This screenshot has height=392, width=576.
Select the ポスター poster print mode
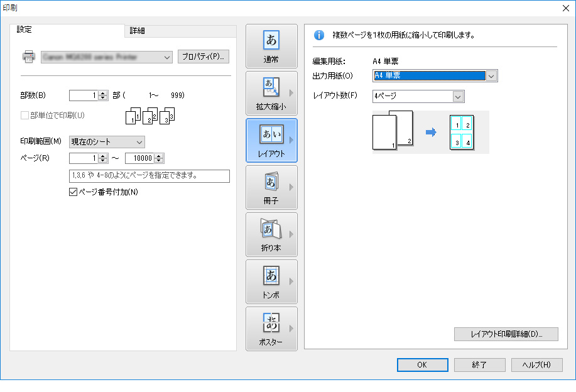click(x=271, y=329)
